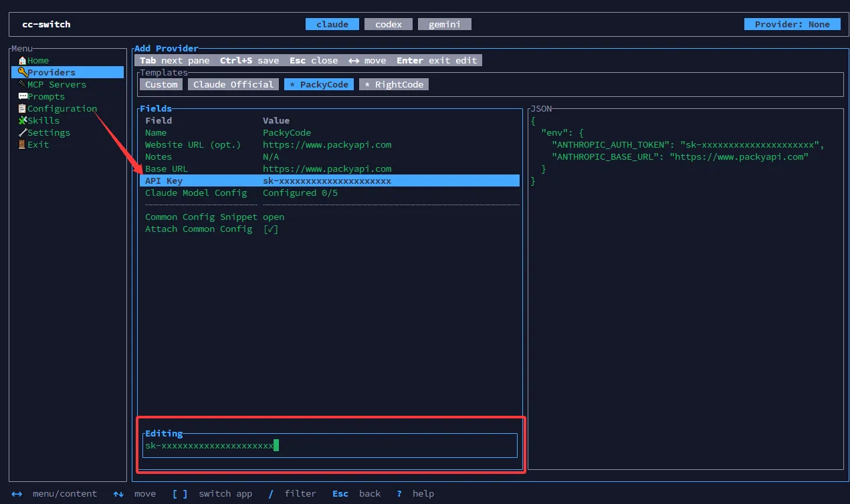
Task: Click the Home house icon
Action: tap(22, 60)
